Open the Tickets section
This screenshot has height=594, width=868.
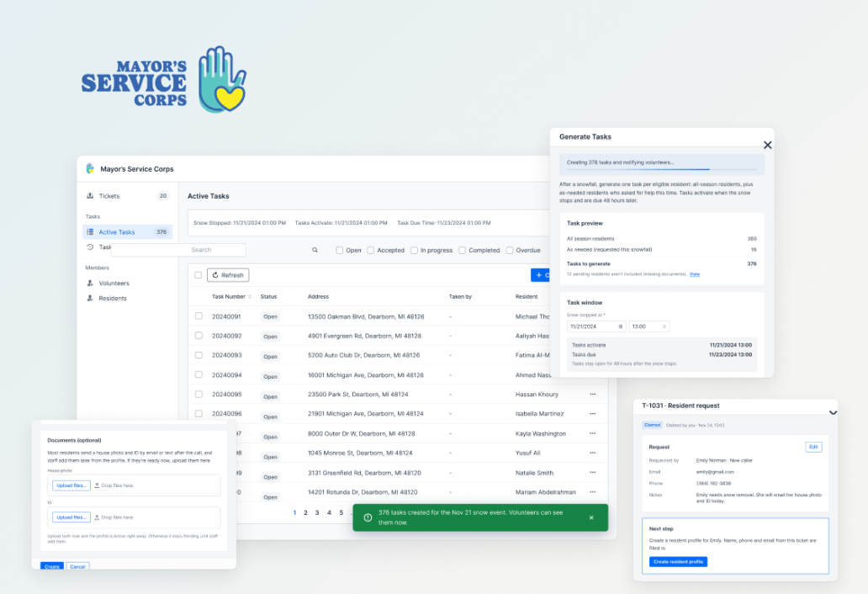tap(127, 196)
